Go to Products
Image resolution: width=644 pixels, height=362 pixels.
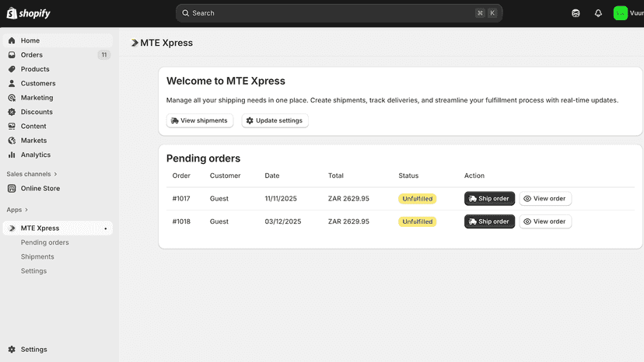tap(58, 69)
